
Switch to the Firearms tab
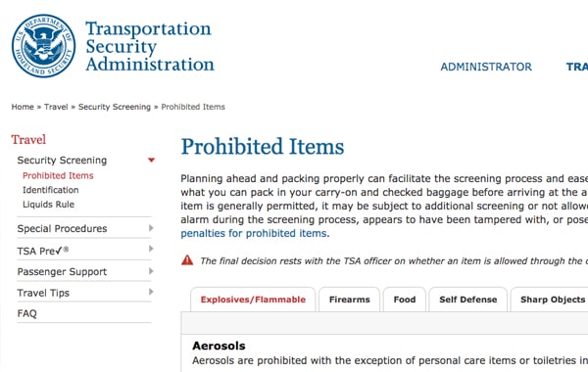[x=350, y=300]
